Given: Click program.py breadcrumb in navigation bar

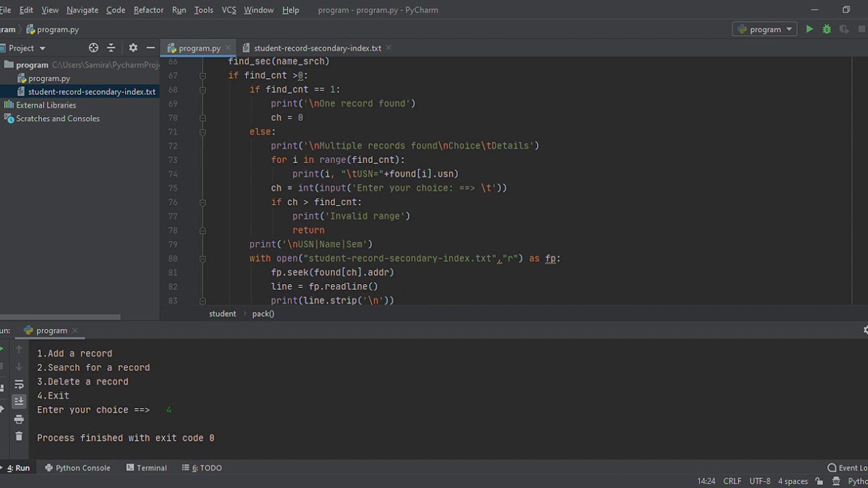Looking at the screenshot, I should [53, 29].
